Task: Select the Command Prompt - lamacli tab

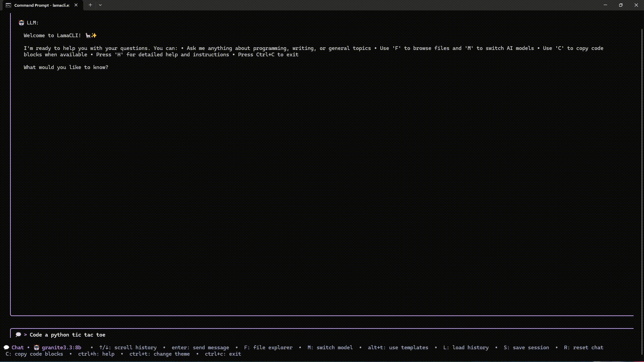Action: tap(42, 5)
